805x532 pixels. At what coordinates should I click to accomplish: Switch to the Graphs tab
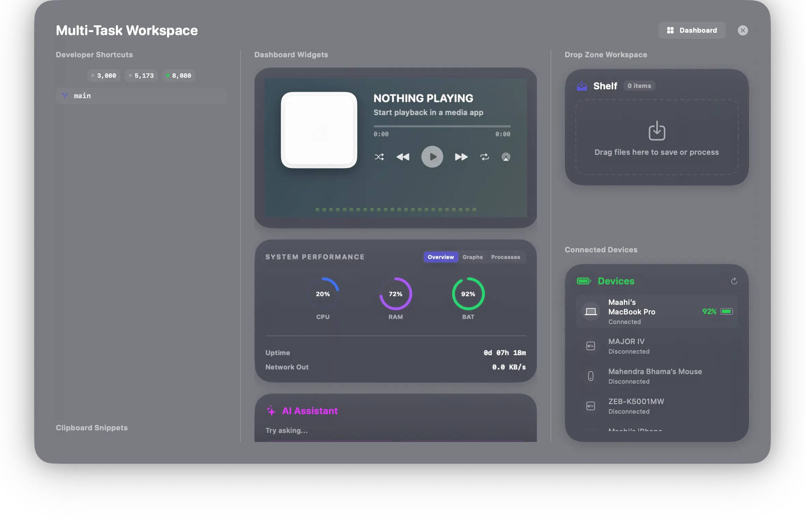(x=472, y=257)
